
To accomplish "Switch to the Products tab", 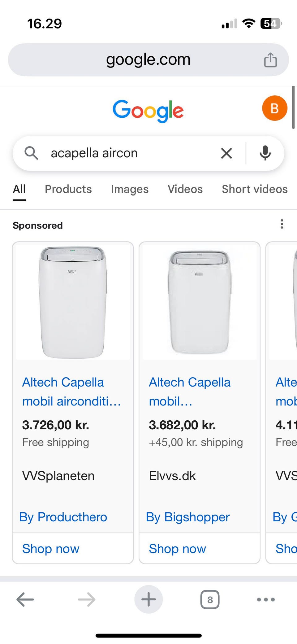I will point(68,189).
